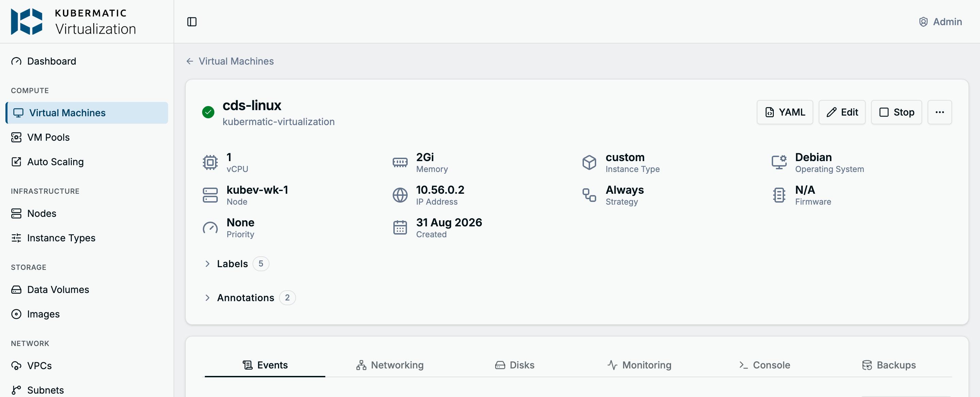Click the Kubermatic Virtualization logo
This screenshot has width=980, height=397.
point(73,22)
